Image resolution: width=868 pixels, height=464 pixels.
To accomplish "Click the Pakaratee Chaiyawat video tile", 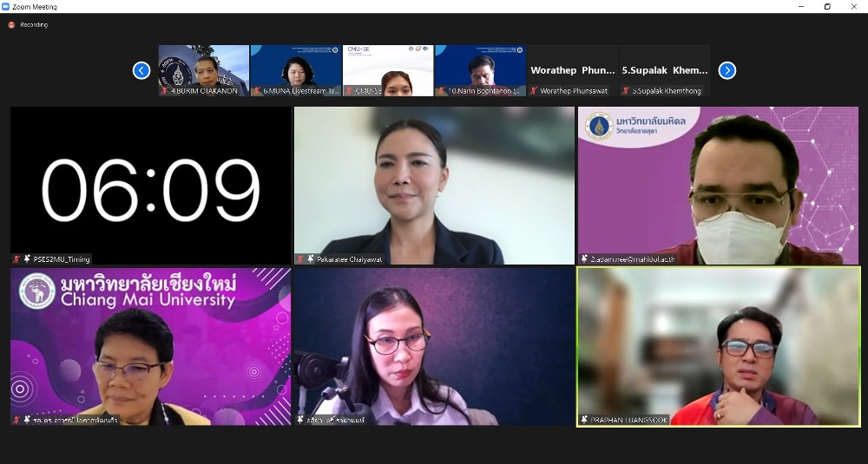I will pos(434,185).
